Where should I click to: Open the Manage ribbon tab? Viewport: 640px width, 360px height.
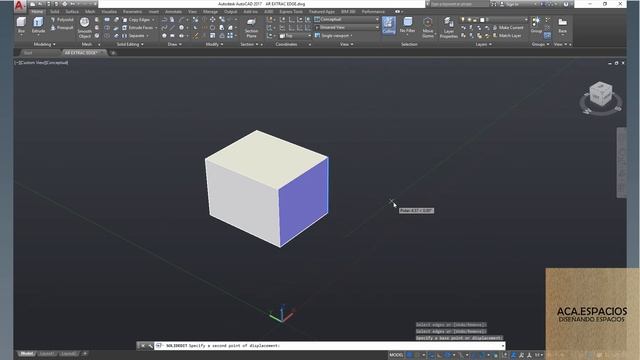click(x=210, y=12)
